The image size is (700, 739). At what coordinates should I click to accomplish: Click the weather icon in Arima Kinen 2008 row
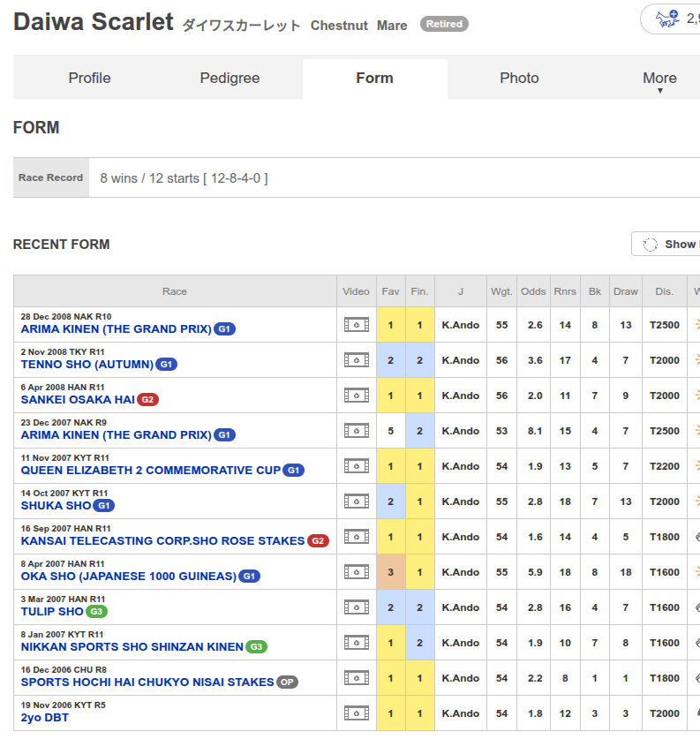click(697, 324)
